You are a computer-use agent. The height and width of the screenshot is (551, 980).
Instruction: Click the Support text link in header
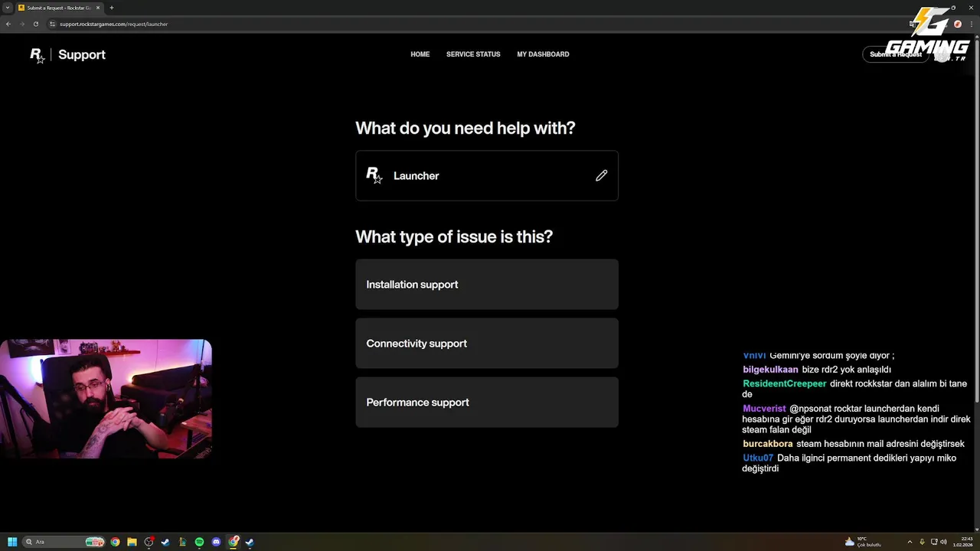82,55
